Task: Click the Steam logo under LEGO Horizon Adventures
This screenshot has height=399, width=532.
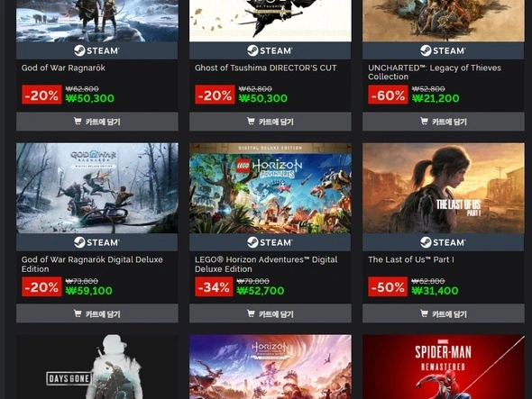Action: (x=271, y=242)
